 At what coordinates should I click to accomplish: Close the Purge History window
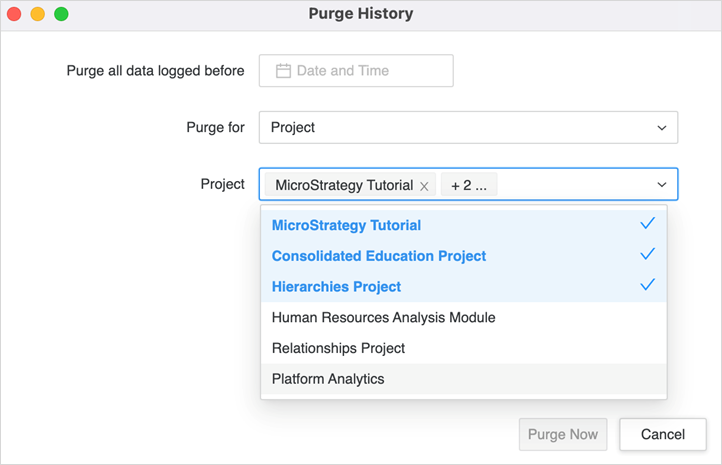[x=14, y=15]
